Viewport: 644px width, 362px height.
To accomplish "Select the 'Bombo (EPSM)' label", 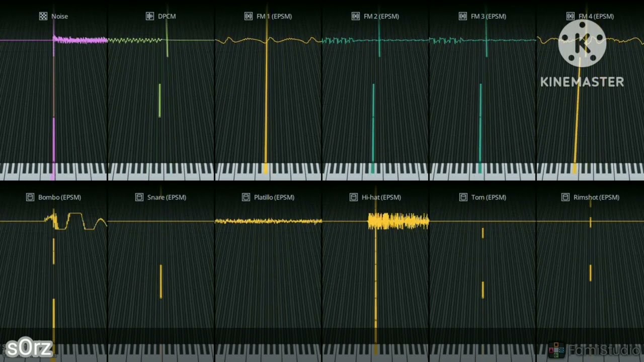I will click(59, 197).
